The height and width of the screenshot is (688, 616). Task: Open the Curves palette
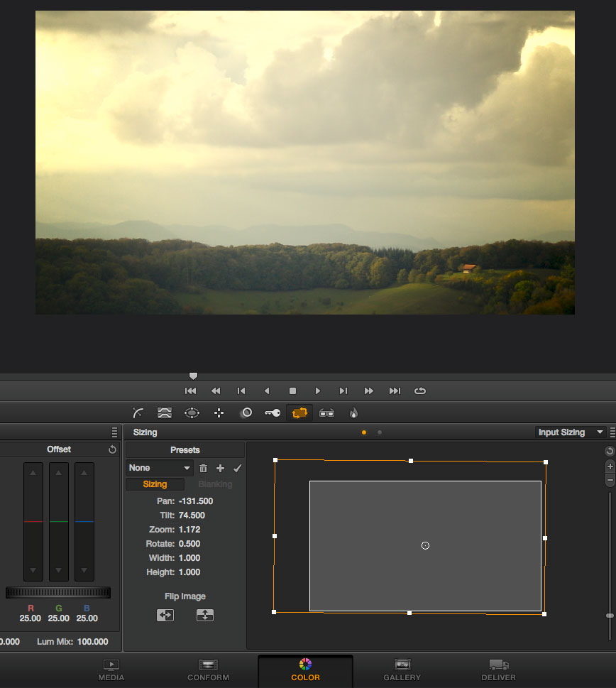click(138, 413)
